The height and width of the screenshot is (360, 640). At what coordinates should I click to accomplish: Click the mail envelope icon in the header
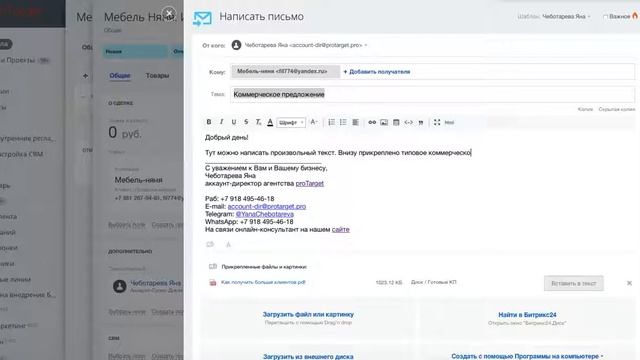tap(202, 18)
